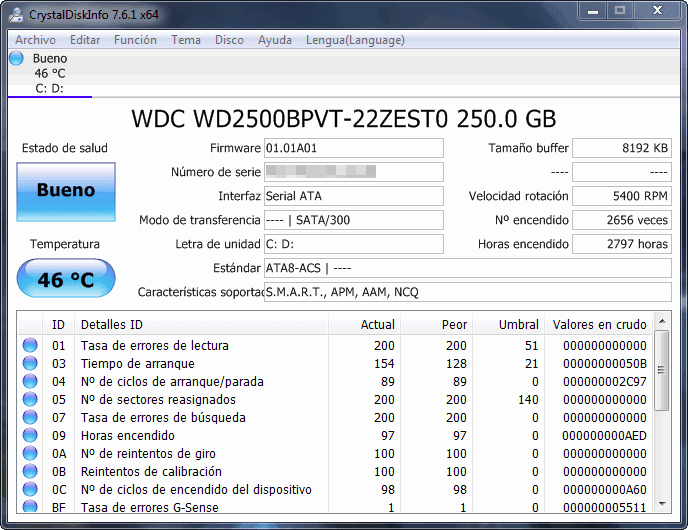
Task: Click the Letra de unidad field
Action: point(354,244)
